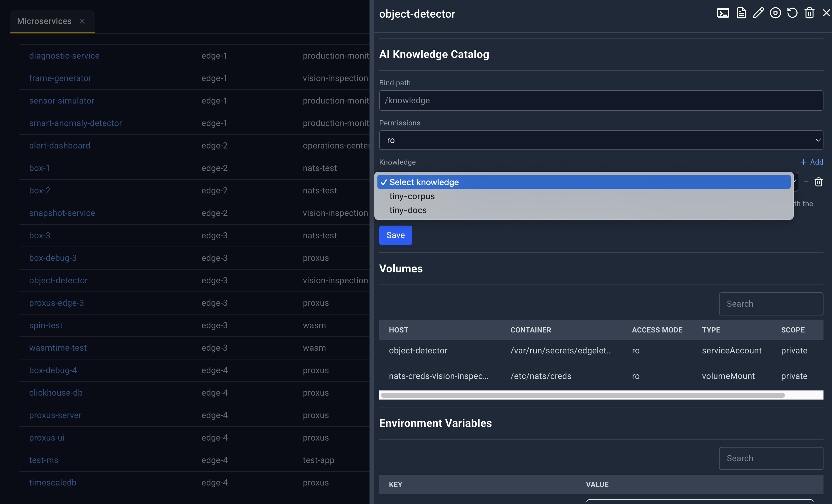Click the restart circular arrow icon

pyautogui.click(x=792, y=13)
